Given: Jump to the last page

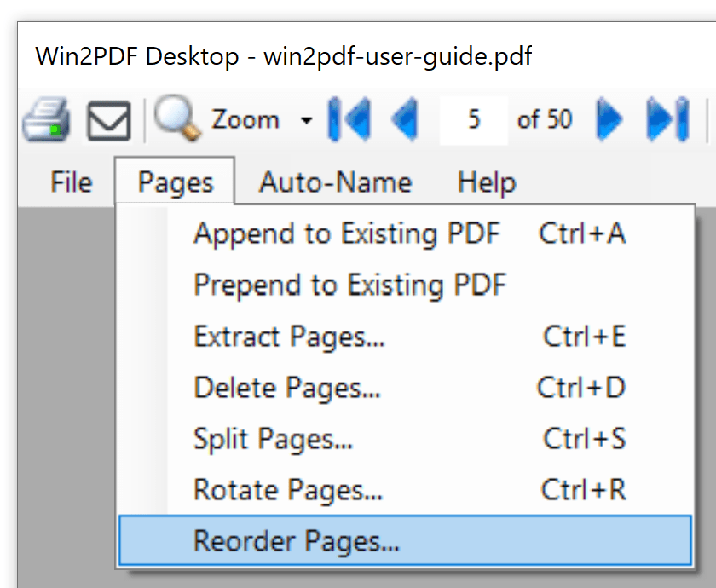Looking at the screenshot, I should coord(667,120).
